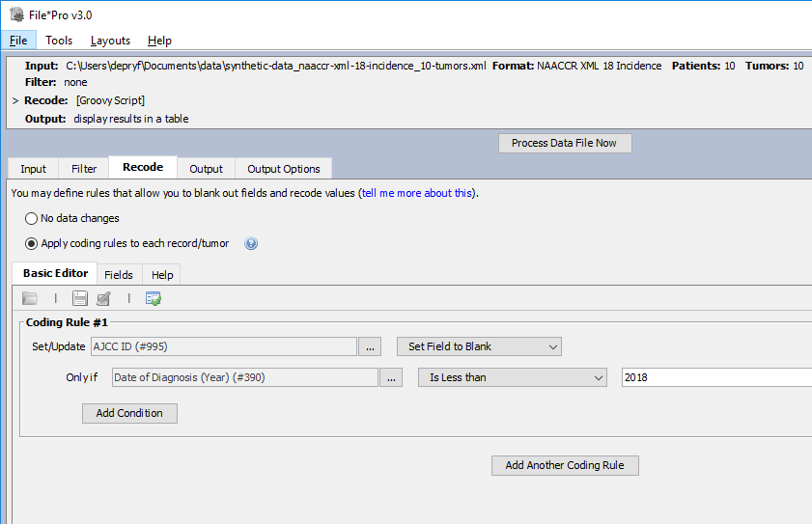Click the blue help icon beside coding rules
812x524 pixels.
(x=251, y=244)
